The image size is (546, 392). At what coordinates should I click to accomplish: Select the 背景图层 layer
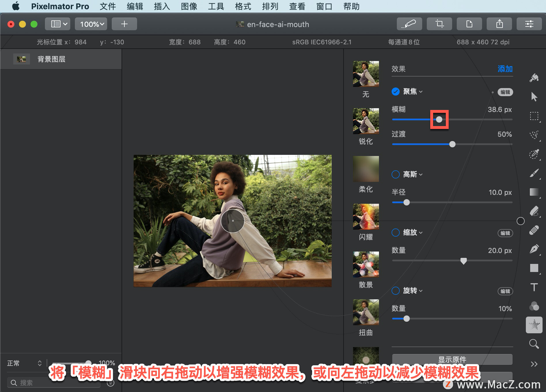(61, 59)
